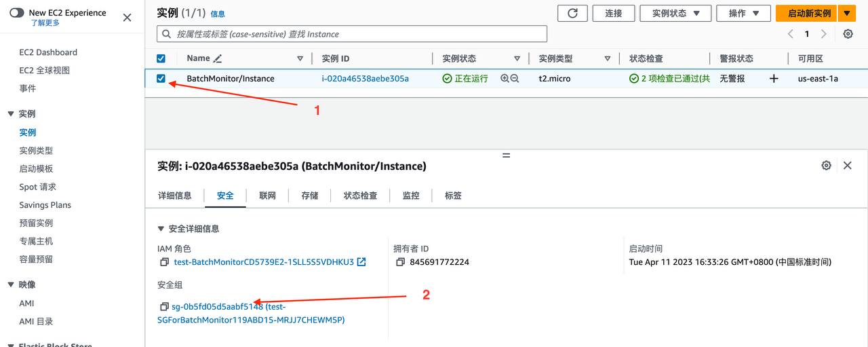Open the 实例类型 column filter arrow
868x347 pixels.
[x=608, y=58]
